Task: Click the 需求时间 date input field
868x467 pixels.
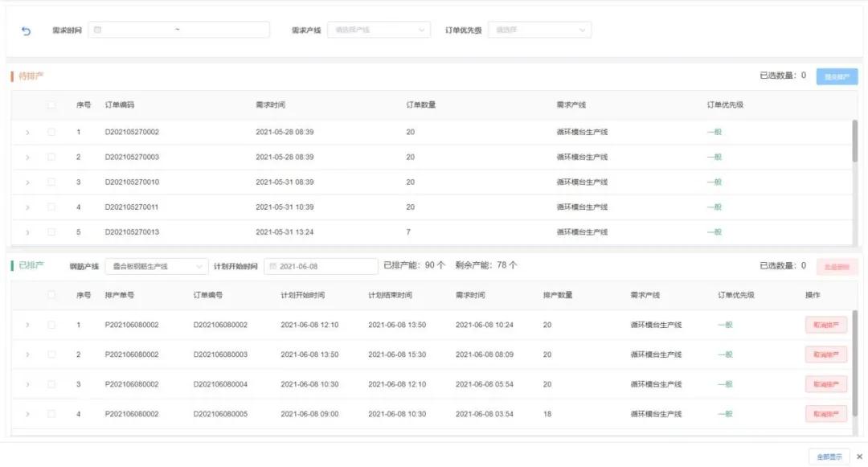Action: [161, 29]
